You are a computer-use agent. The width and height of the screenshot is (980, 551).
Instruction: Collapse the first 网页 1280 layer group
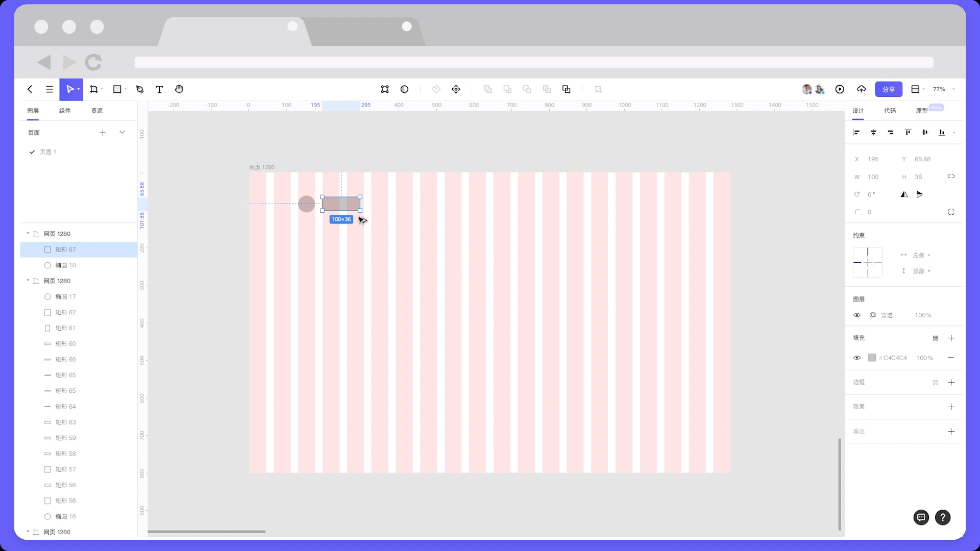pos(28,234)
